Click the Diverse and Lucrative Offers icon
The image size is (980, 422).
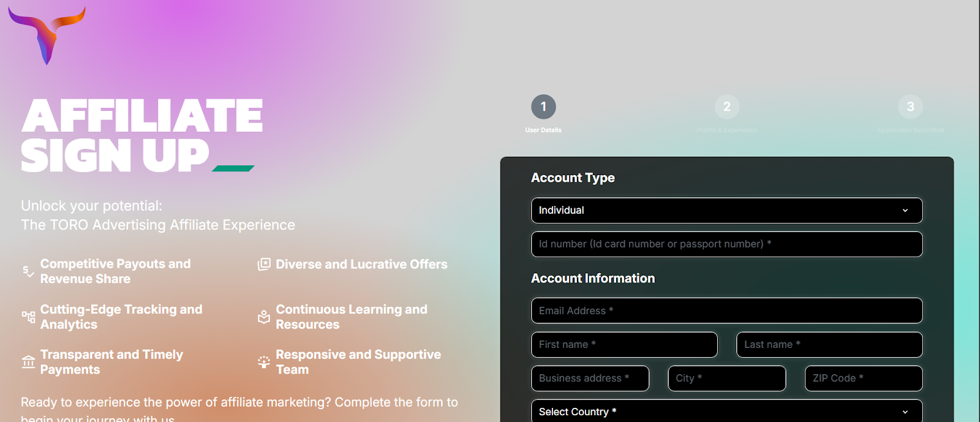tap(264, 265)
